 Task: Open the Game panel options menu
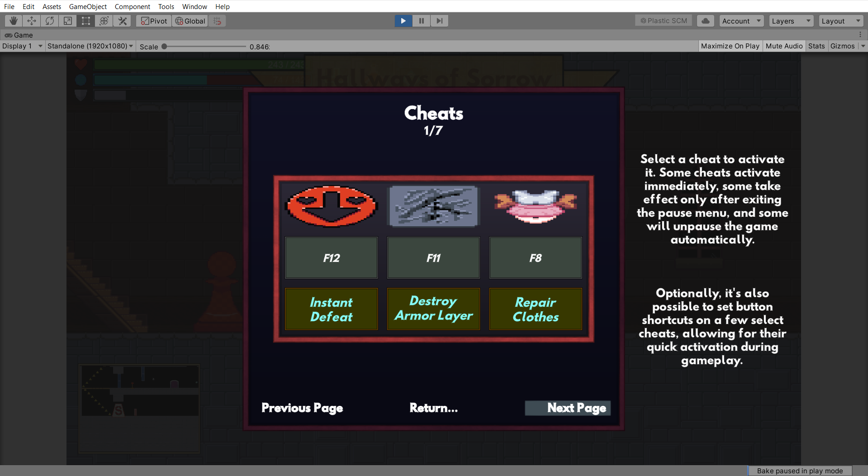tap(860, 35)
